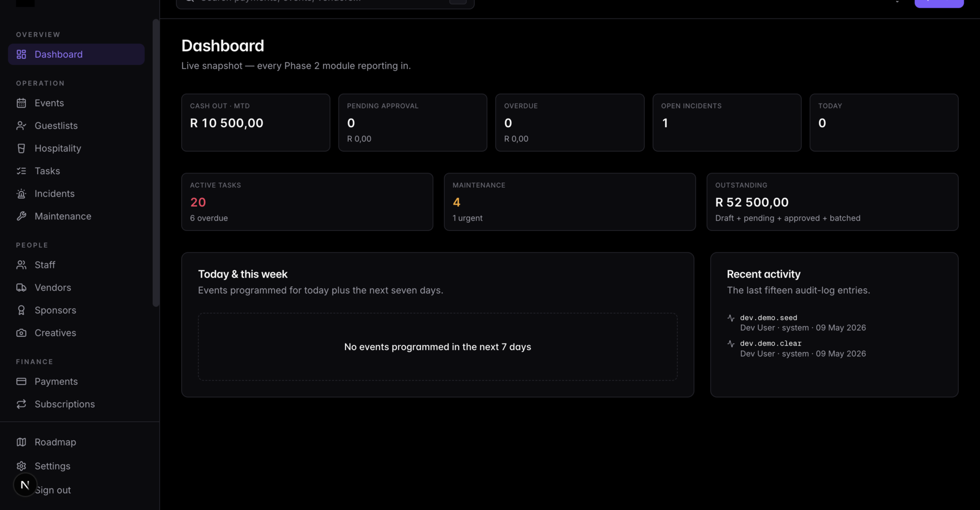Click 'No events programmed in the next 7 days'
The height and width of the screenshot is (510, 980).
click(438, 347)
